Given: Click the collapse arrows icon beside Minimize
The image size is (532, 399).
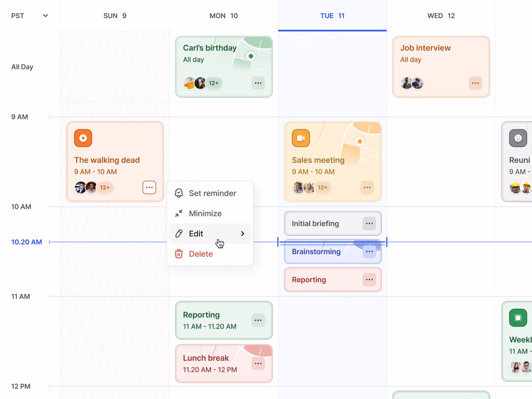Looking at the screenshot, I should [x=179, y=213].
